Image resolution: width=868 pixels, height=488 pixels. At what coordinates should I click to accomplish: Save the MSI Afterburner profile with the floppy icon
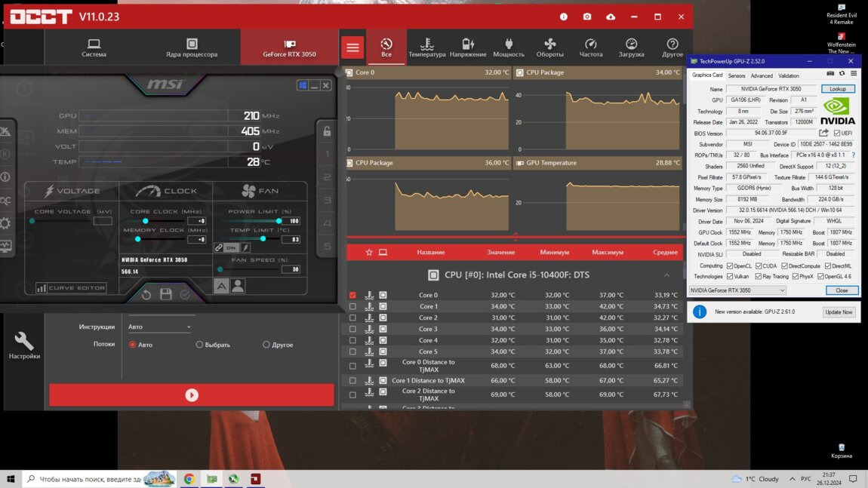[166, 294]
